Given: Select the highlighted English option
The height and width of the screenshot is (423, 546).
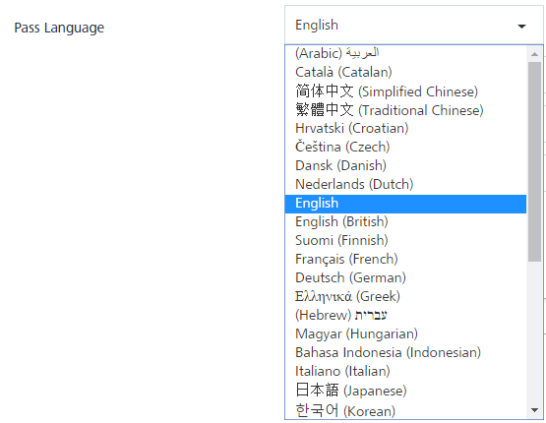Looking at the screenshot, I should tap(406, 204).
